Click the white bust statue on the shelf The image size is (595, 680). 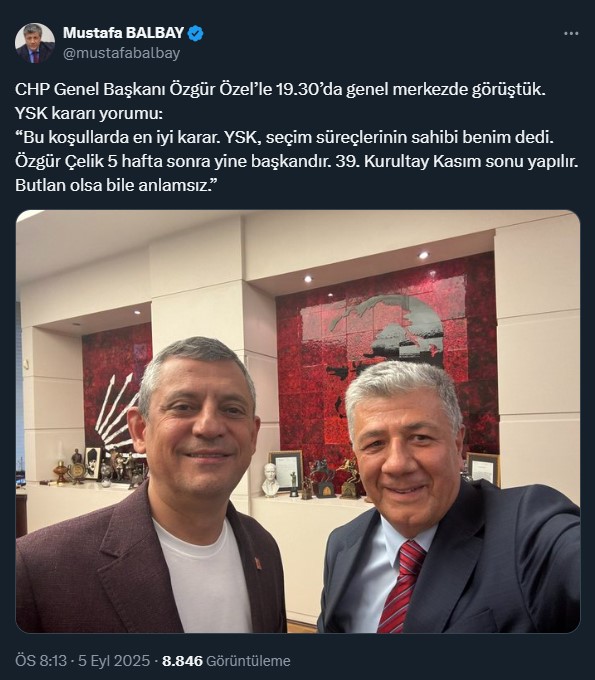coord(271,480)
